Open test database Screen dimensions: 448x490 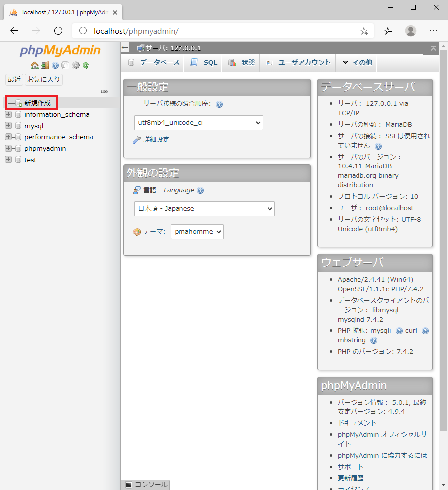coord(30,160)
